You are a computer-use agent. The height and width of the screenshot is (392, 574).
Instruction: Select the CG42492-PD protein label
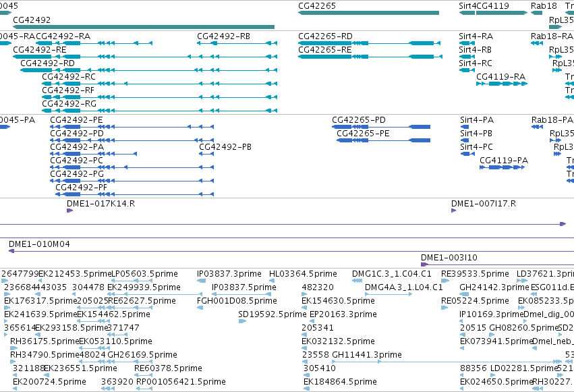[x=77, y=134]
